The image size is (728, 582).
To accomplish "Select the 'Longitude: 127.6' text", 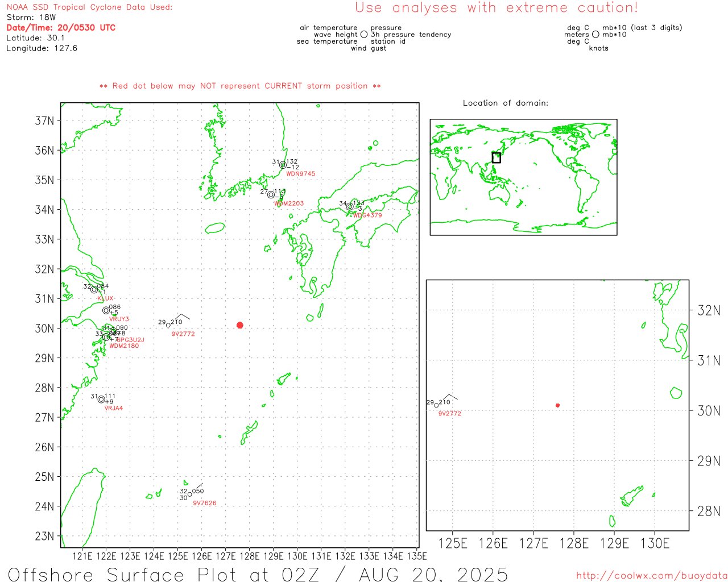I will pos(42,48).
